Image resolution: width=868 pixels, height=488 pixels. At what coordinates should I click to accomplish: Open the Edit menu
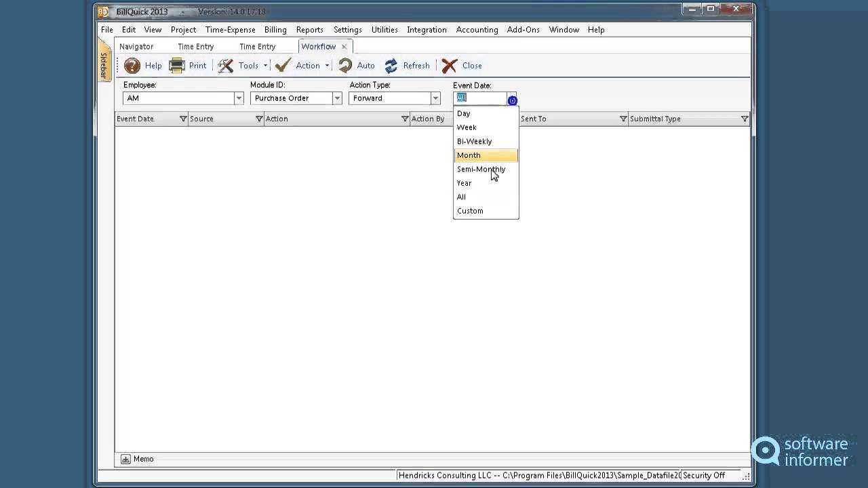[x=129, y=30]
